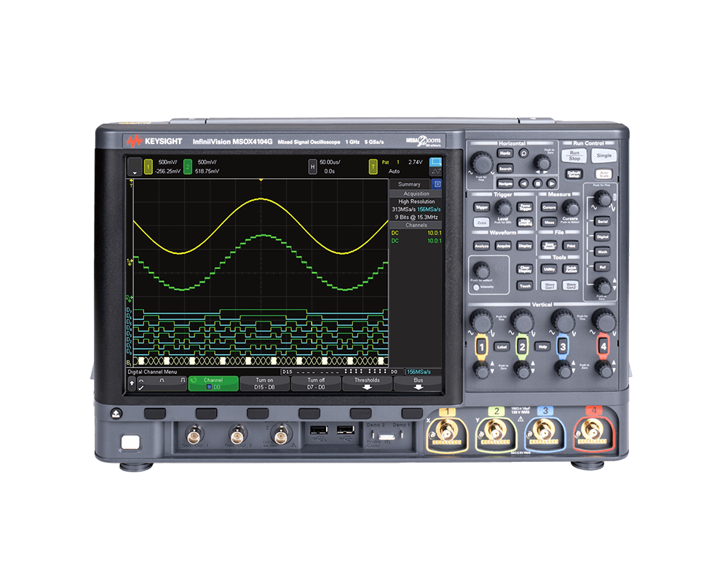Toggle channel 4 with the red 4 key
This screenshot has width=728, height=582.
click(x=602, y=347)
